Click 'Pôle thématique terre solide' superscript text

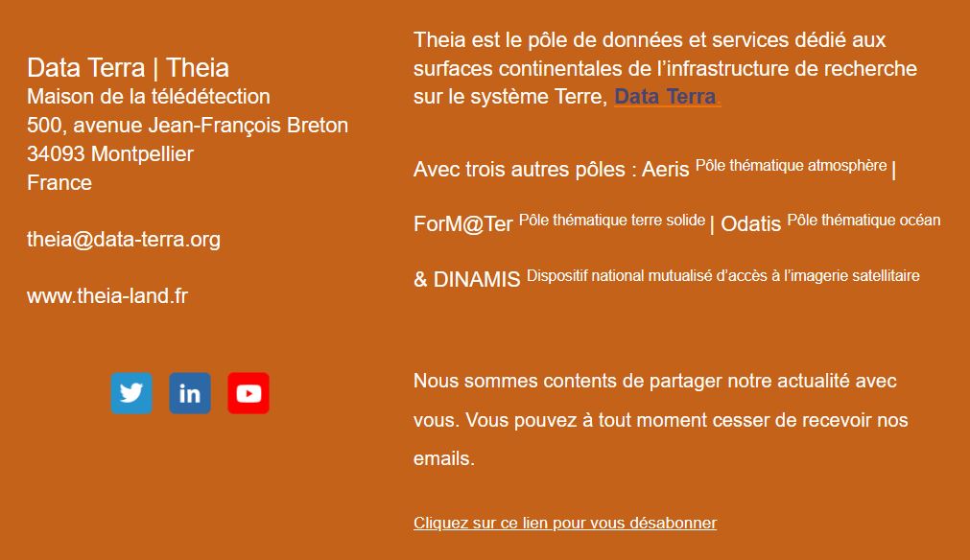click(x=612, y=220)
